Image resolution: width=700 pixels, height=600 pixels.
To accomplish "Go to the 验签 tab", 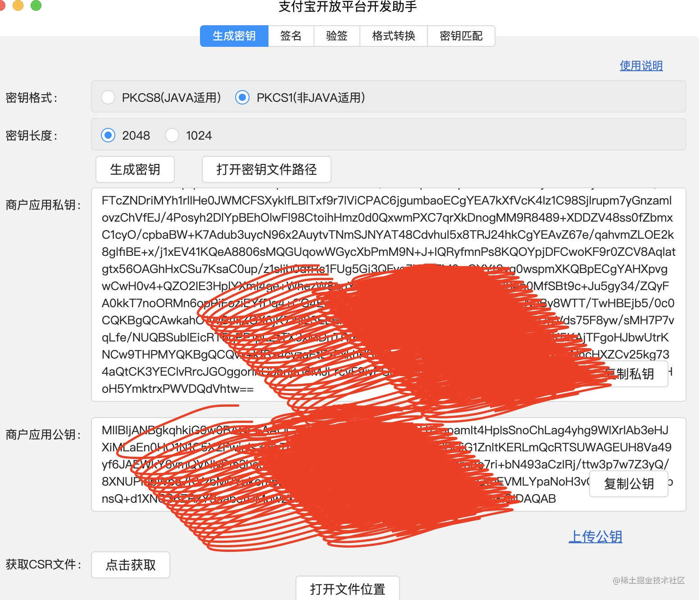I will [337, 36].
